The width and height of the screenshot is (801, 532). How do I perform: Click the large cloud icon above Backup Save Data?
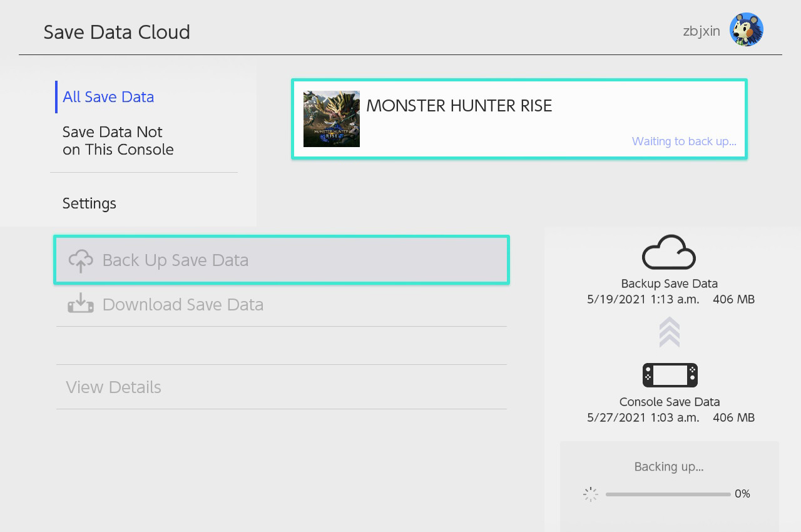coord(669,252)
